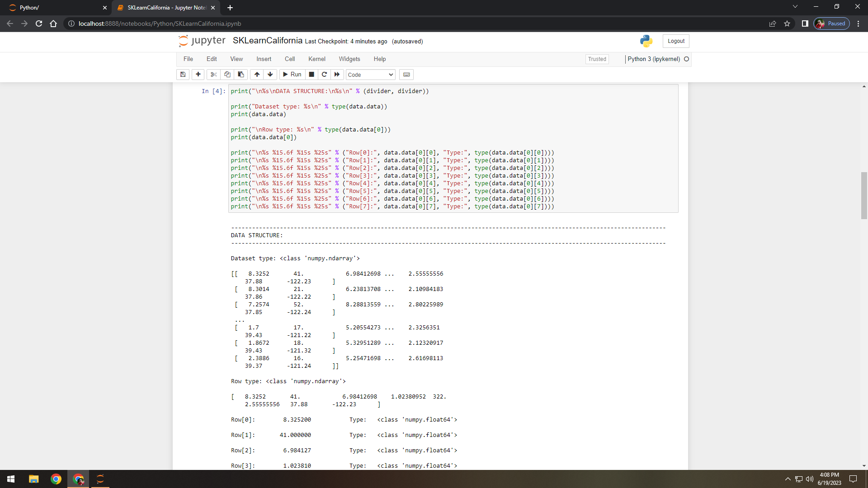Paste cells below icon
Image resolution: width=868 pixels, height=488 pixels.
click(241, 75)
